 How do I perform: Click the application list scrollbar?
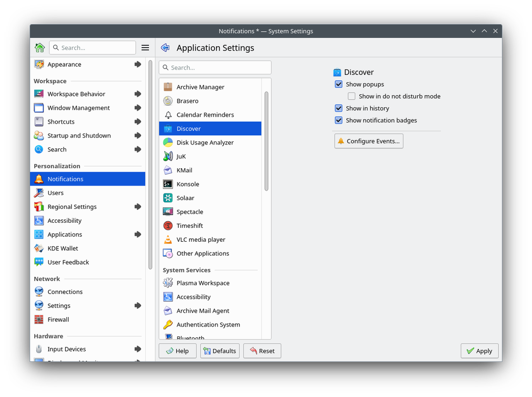point(266,141)
